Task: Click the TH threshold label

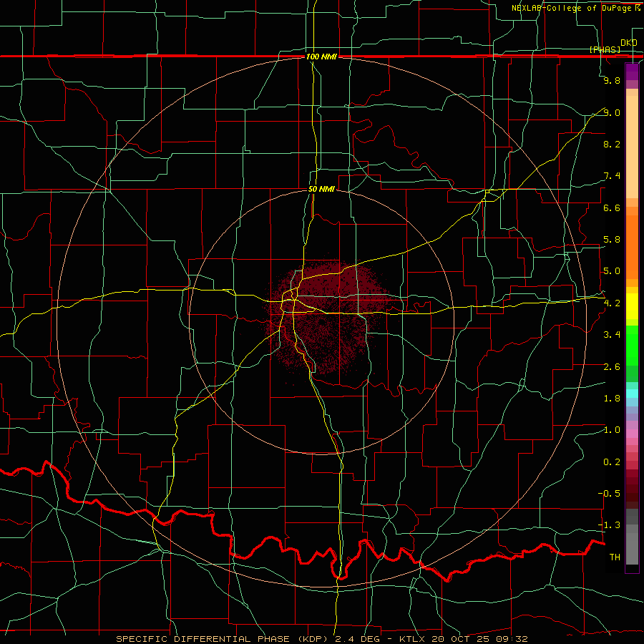Action: [x=615, y=557]
